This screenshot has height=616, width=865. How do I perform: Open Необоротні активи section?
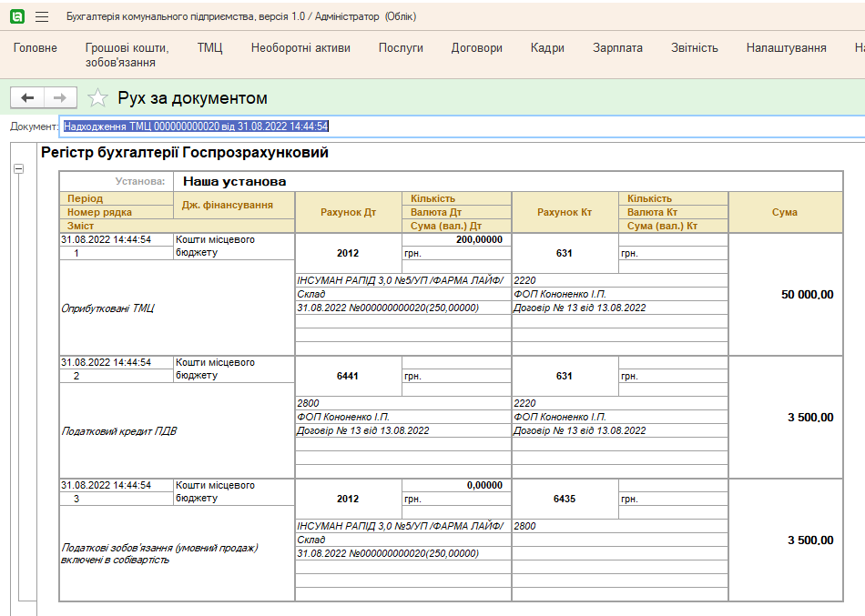click(x=300, y=48)
